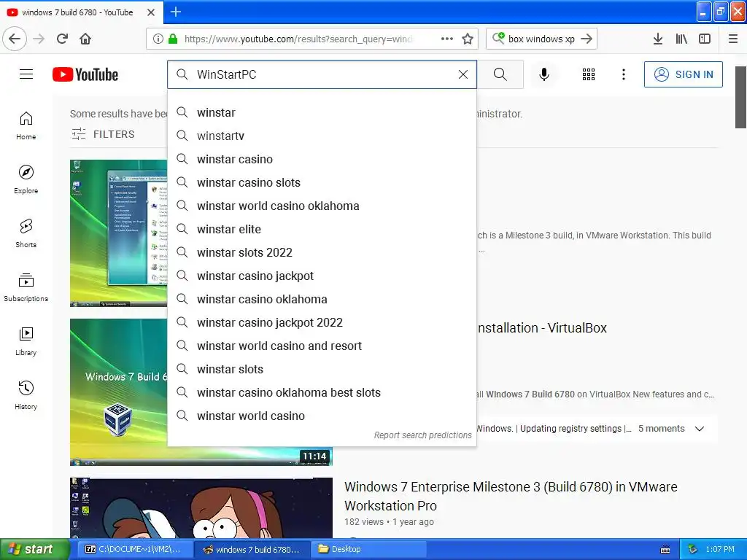Click the YouTube logo

85,75
